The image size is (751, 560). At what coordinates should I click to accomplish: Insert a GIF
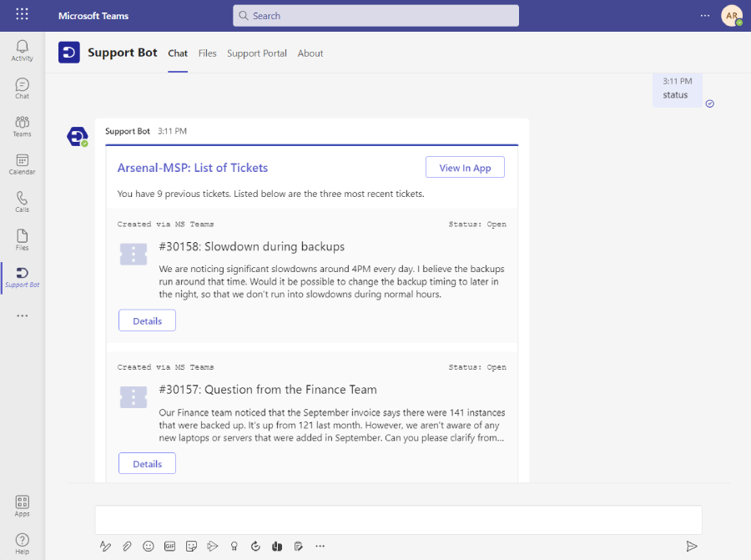[169, 546]
